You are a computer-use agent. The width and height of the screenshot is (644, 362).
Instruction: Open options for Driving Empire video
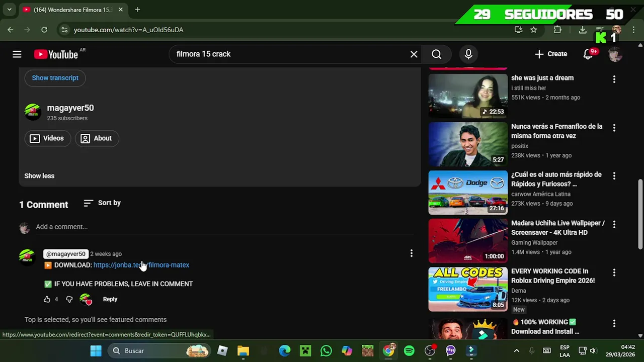click(614, 273)
